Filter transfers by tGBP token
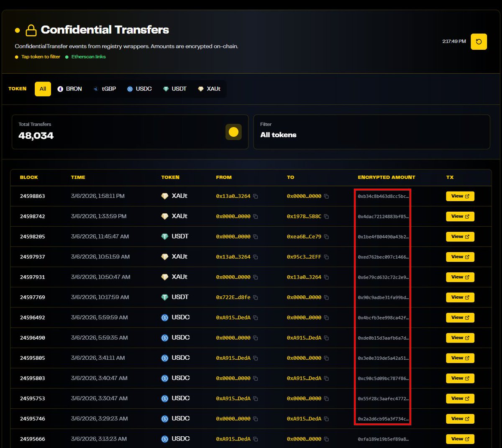 [105, 89]
